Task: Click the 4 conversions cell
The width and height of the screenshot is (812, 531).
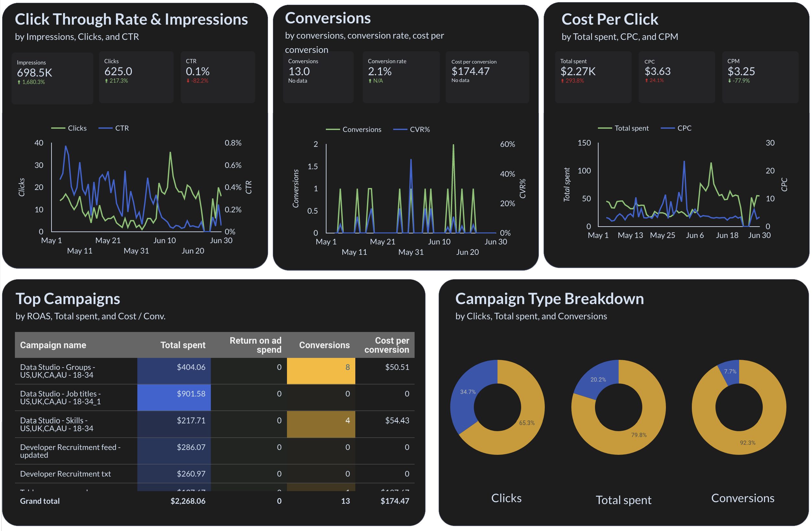Action: tap(321, 424)
